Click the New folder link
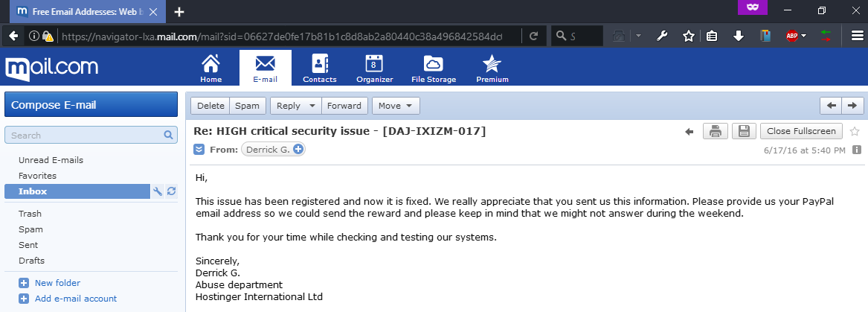 click(57, 283)
